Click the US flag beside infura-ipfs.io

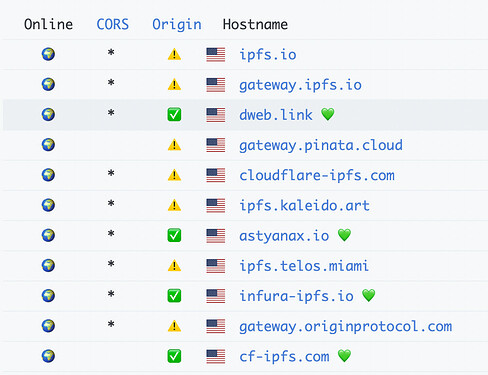[x=216, y=296]
